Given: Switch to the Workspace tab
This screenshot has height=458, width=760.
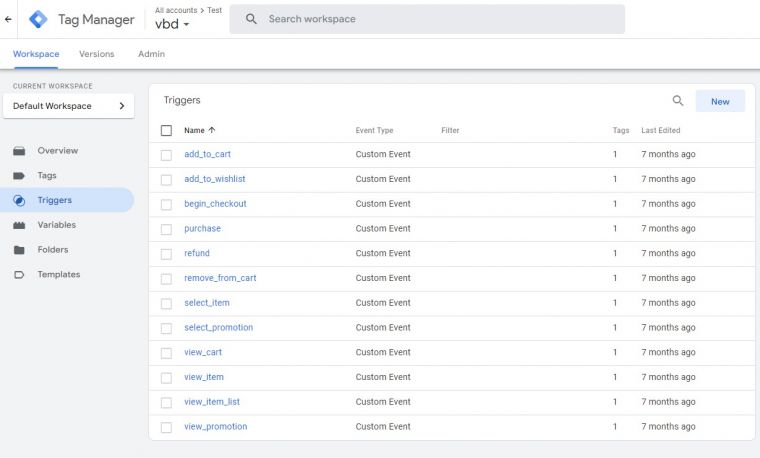Looking at the screenshot, I should click(36, 54).
